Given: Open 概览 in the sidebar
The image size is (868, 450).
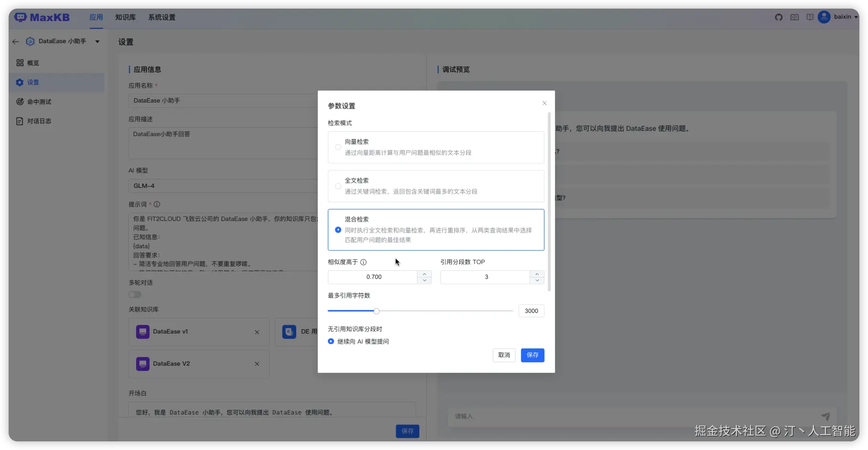Looking at the screenshot, I should pyautogui.click(x=57, y=63).
